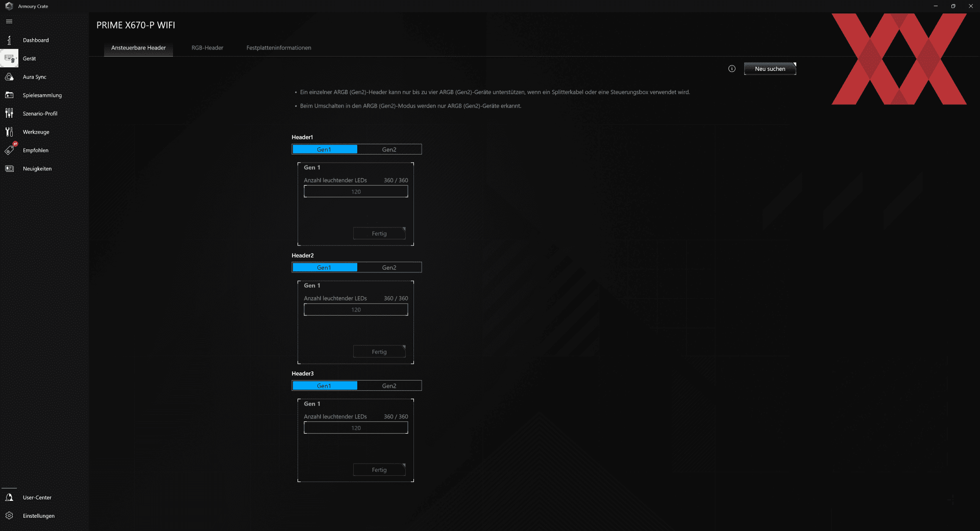Viewport: 980px width, 531px height.
Task: Select Gerät in the sidebar
Action: (x=30, y=59)
